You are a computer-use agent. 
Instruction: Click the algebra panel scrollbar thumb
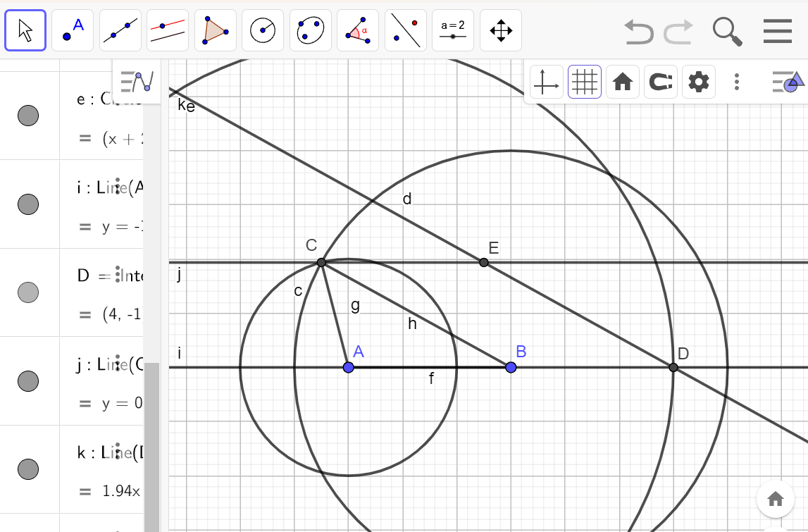click(151, 447)
